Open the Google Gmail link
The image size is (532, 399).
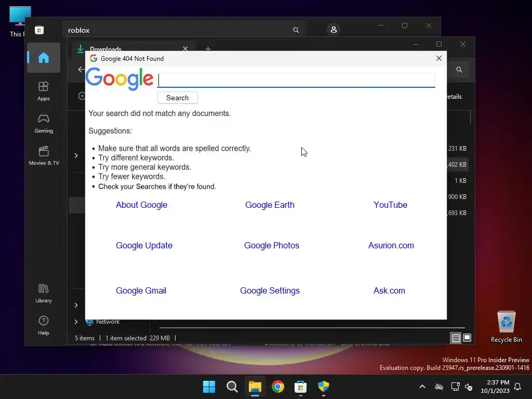coord(141,290)
